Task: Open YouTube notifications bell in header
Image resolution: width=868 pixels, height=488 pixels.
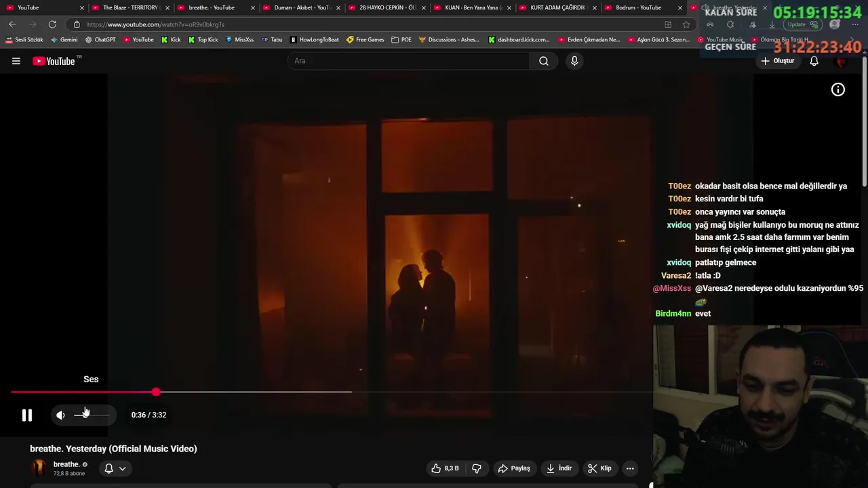Action: pos(814,61)
